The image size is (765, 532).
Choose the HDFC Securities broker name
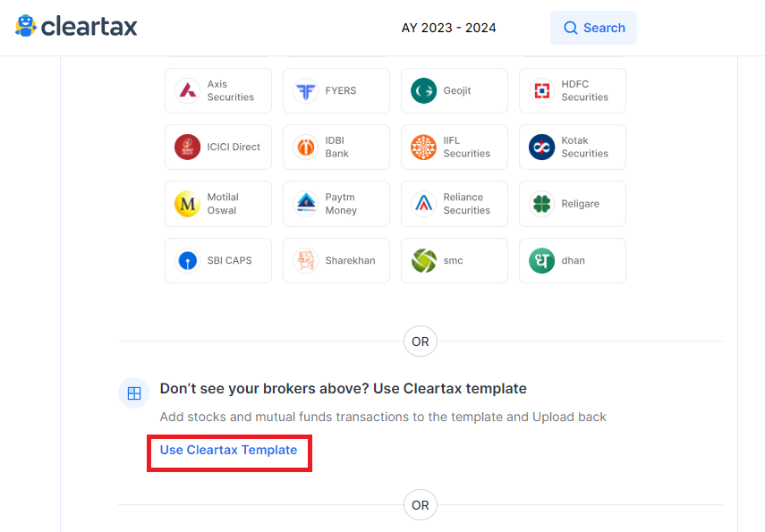[584, 90]
